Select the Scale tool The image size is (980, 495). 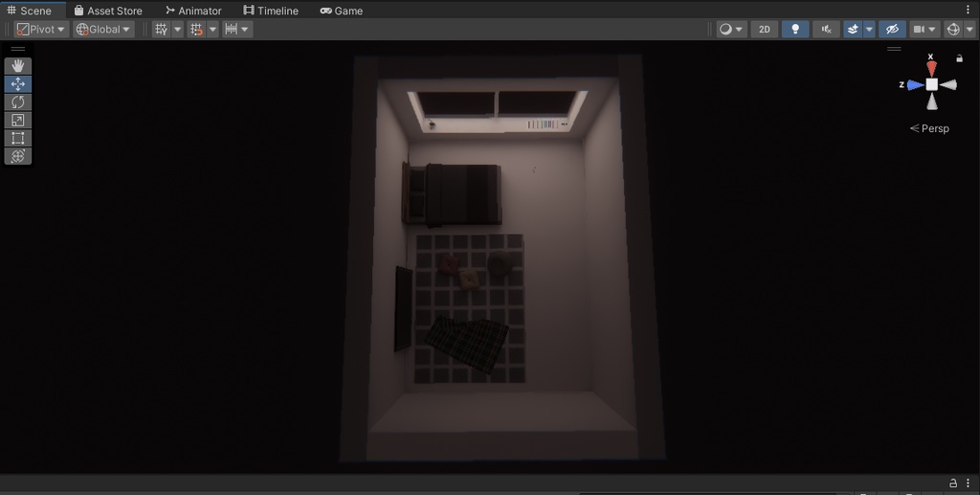tap(17, 120)
